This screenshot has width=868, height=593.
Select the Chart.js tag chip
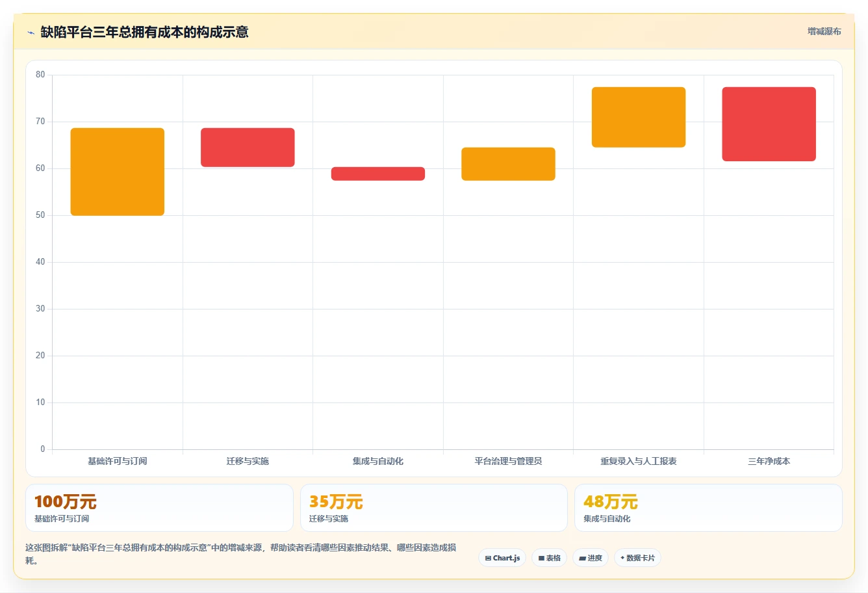[502, 558]
